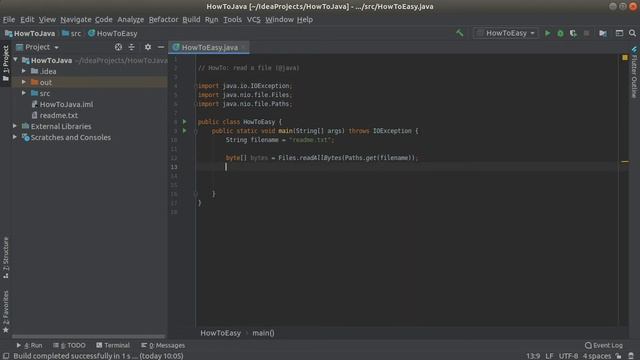Click the Project panel horizontal scrollbar
This screenshot has width=640, height=360.
(x=89, y=337)
